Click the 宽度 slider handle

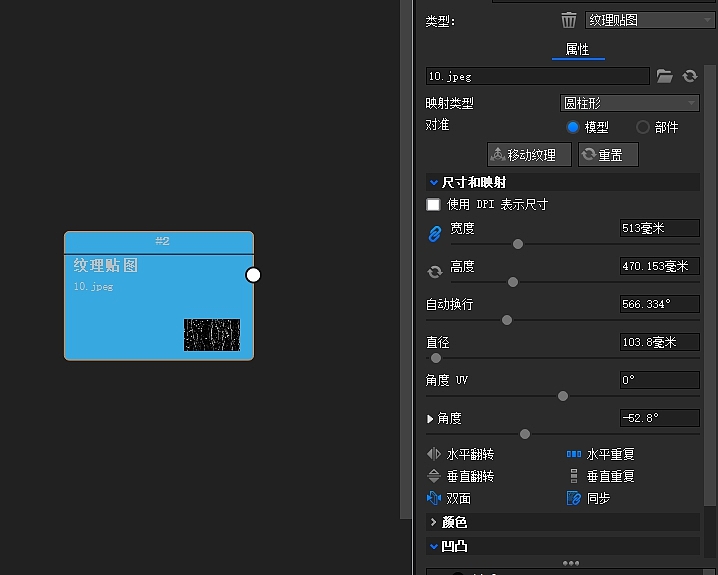tap(518, 244)
